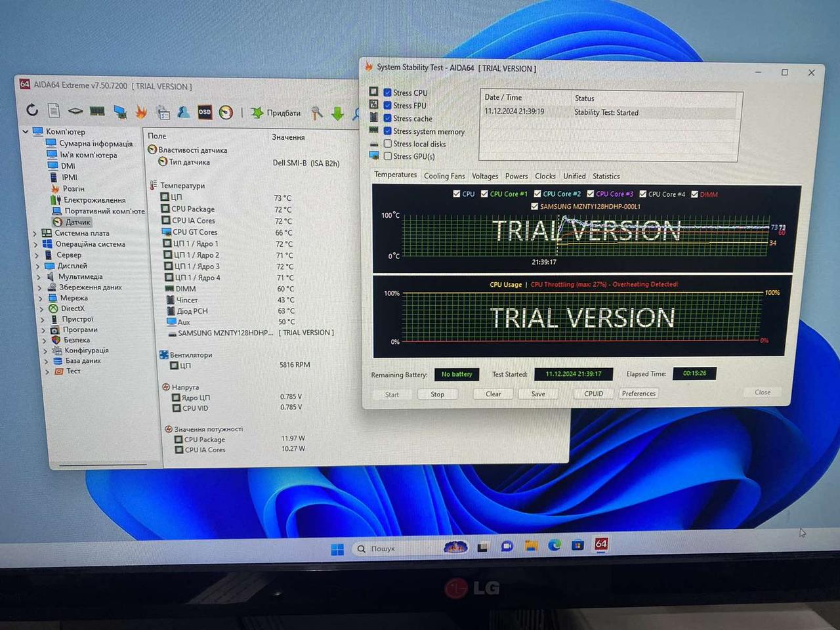Viewport: 840px width, 630px height.
Task: Toggle DIMM graph checkbox
Action: [694, 194]
